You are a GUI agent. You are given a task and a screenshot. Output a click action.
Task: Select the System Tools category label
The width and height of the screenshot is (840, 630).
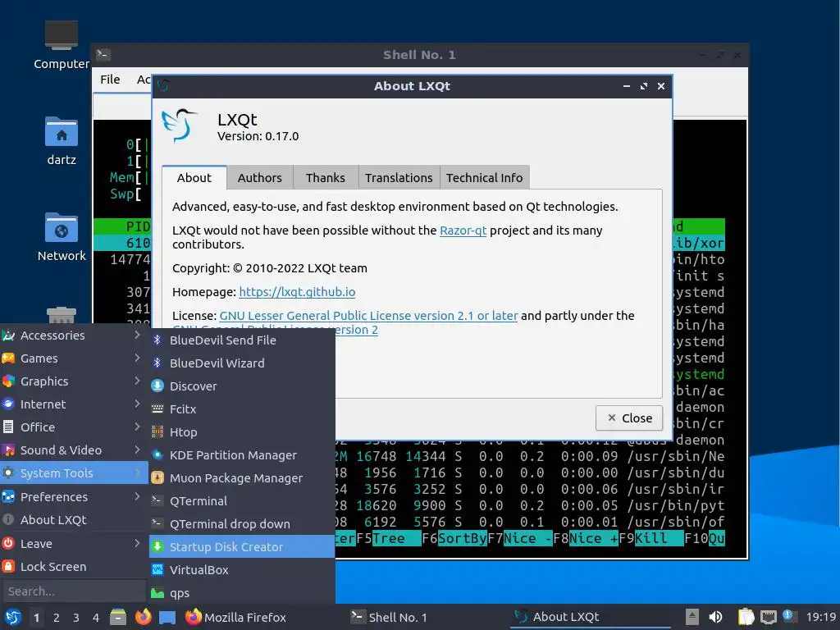[x=57, y=473]
